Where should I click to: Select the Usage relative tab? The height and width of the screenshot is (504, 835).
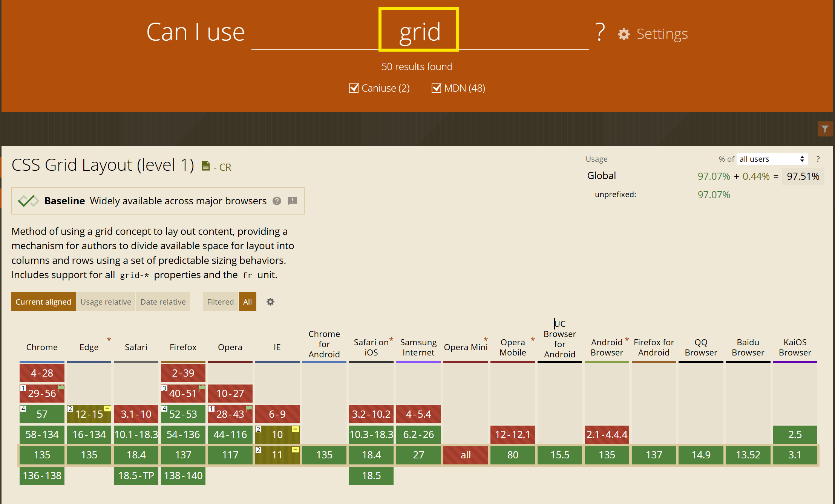click(106, 302)
